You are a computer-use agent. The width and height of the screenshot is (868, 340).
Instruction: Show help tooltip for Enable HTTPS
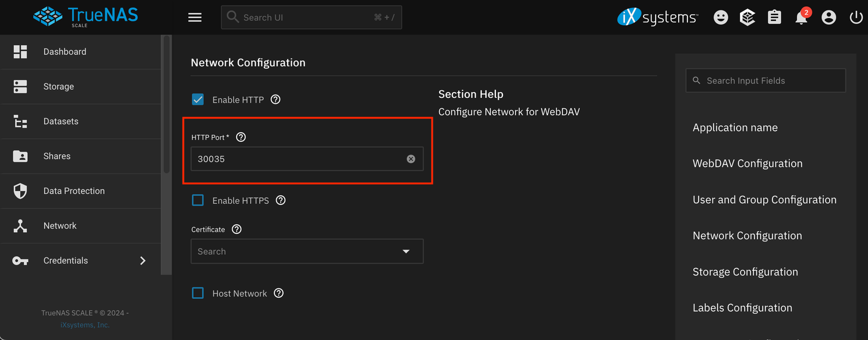click(x=281, y=200)
